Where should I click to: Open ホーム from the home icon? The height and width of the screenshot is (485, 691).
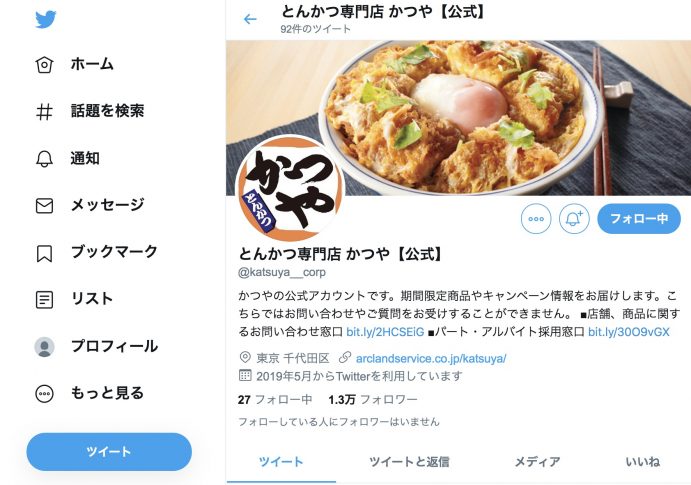pos(44,65)
